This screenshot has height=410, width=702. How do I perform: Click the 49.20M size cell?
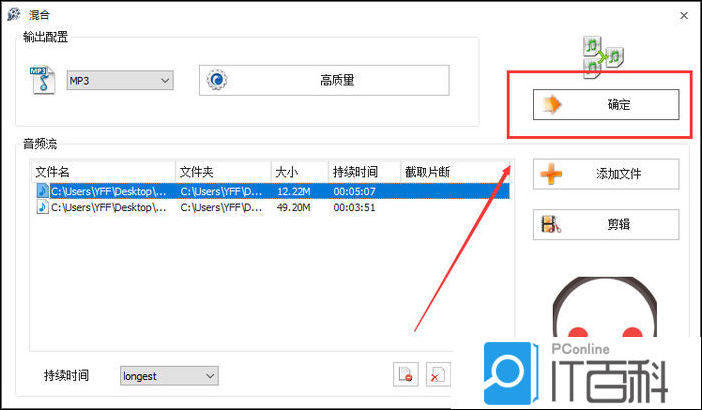[294, 208]
